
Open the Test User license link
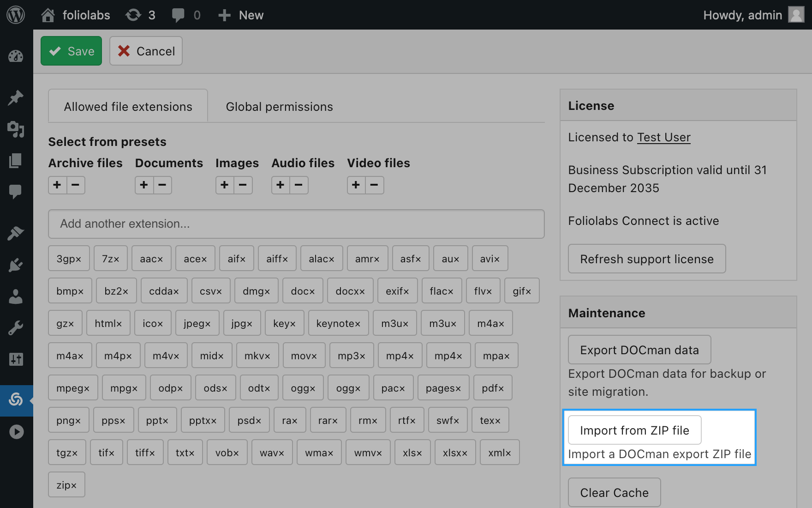[663, 137]
